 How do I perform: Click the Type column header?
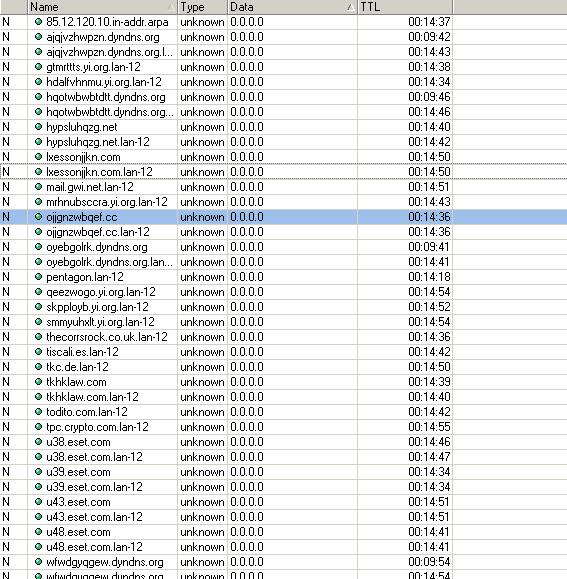click(x=202, y=7)
